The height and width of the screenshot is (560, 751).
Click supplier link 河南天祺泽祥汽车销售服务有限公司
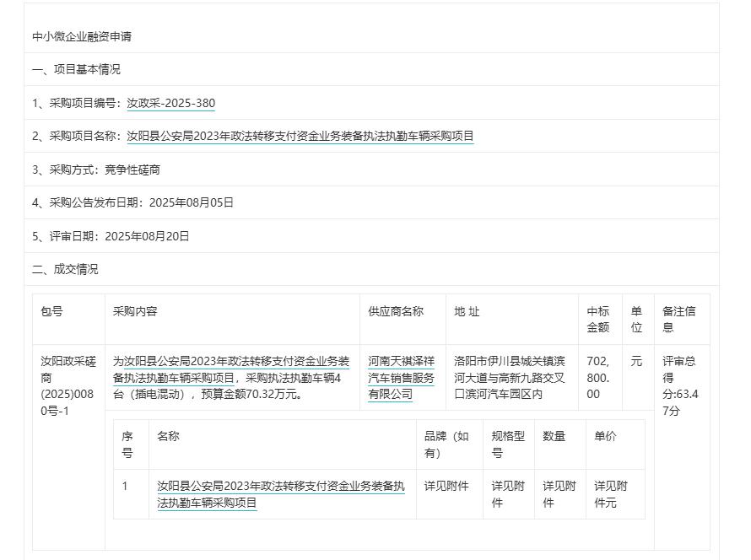coord(401,378)
